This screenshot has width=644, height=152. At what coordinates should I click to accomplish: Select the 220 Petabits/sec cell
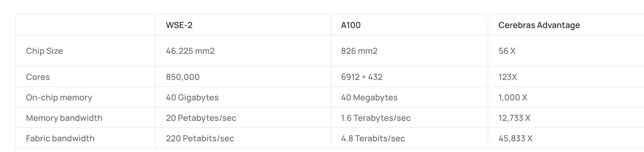click(200, 138)
